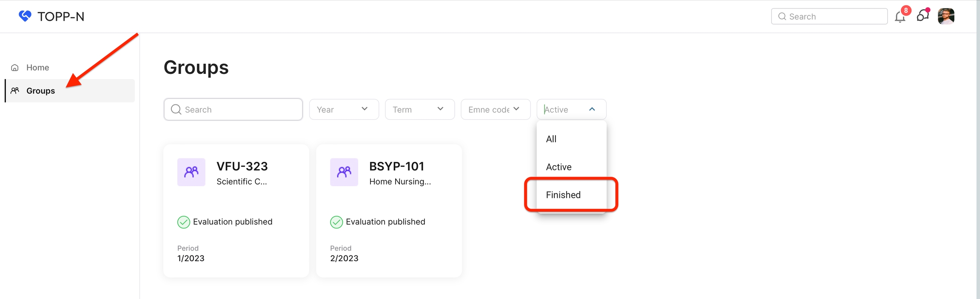Navigate to Home in the sidebar

tap(37, 68)
